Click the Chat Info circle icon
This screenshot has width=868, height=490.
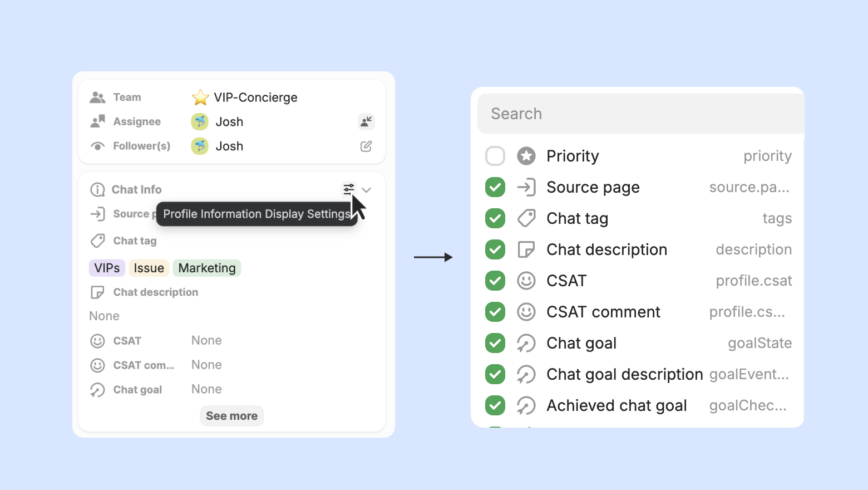click(x=97, y=190)
